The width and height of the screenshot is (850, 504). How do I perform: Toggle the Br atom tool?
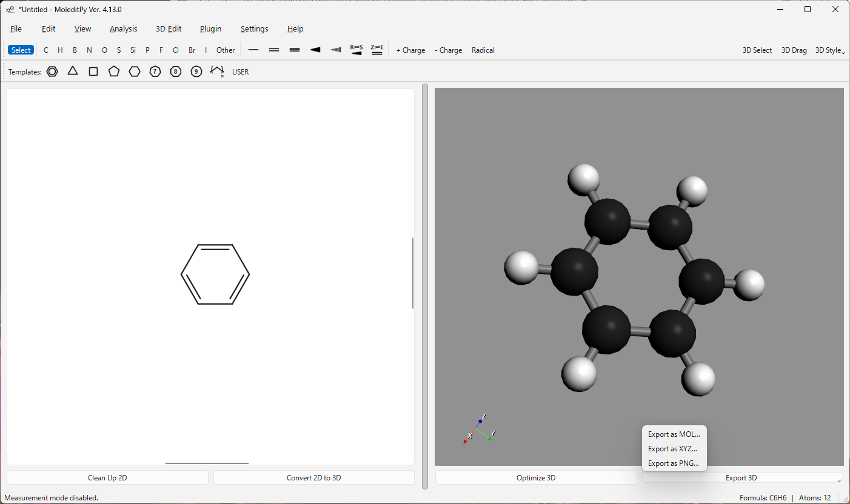coord(192,50)
